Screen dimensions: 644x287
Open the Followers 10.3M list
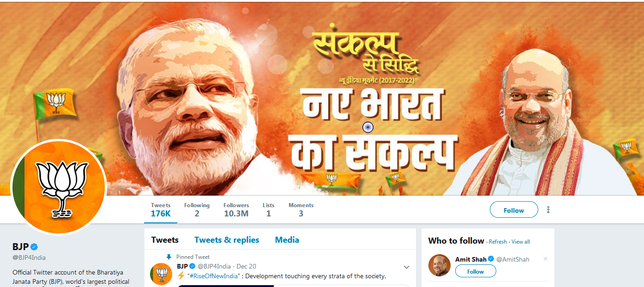[x=236, y=209]
